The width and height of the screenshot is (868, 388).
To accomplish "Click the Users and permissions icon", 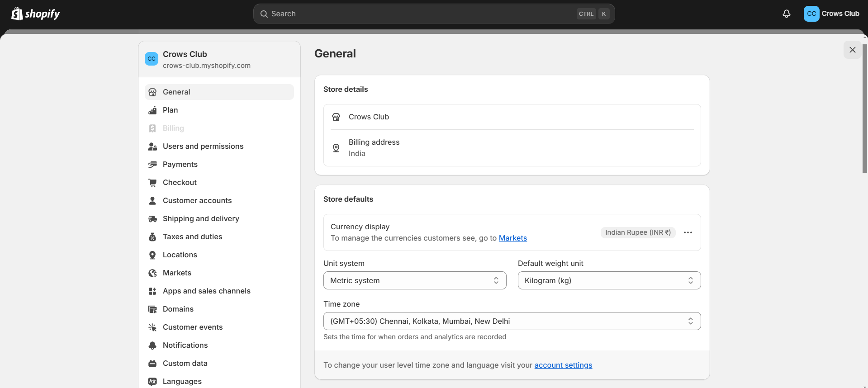I will pyautogui.click(x=152, y=146).
